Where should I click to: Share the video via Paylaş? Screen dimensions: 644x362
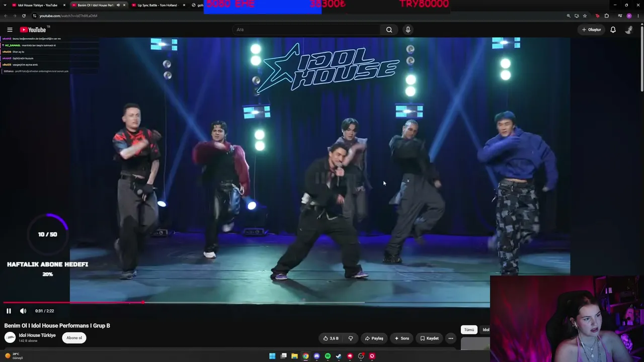point(374,338)
